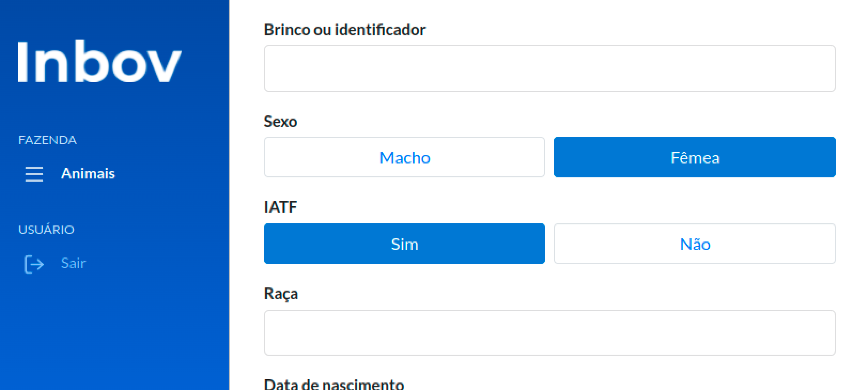Viewport: 868px width, 390px height.
Task: Select Macho as the sex
Action: (404, 157)
